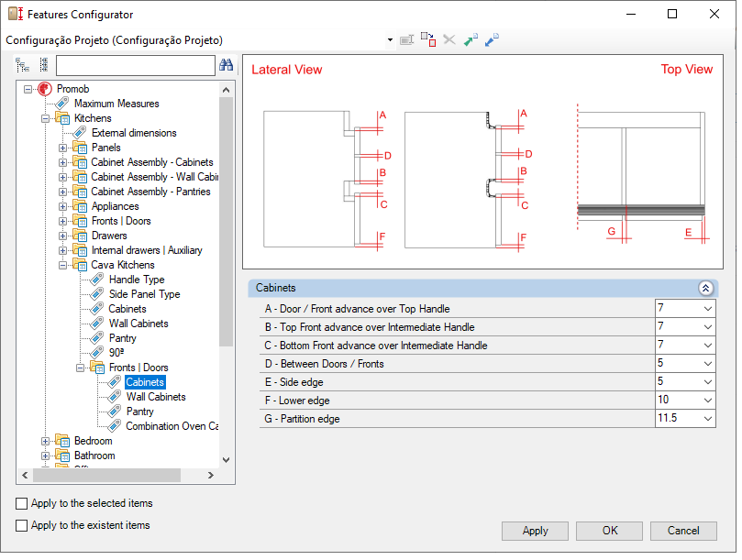Click the collapse tree icon beside search field
Image resolution: width=742 pixels, height=560 pixels.
(x=44, y=65)
